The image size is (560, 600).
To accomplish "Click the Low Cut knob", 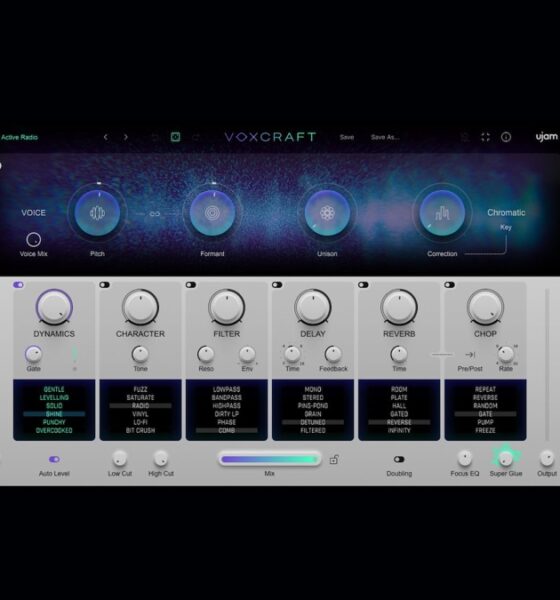I will coord(119,458).
